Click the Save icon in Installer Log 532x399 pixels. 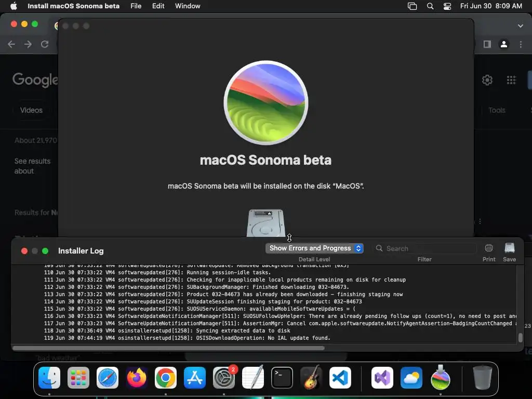tap(510, 248)
